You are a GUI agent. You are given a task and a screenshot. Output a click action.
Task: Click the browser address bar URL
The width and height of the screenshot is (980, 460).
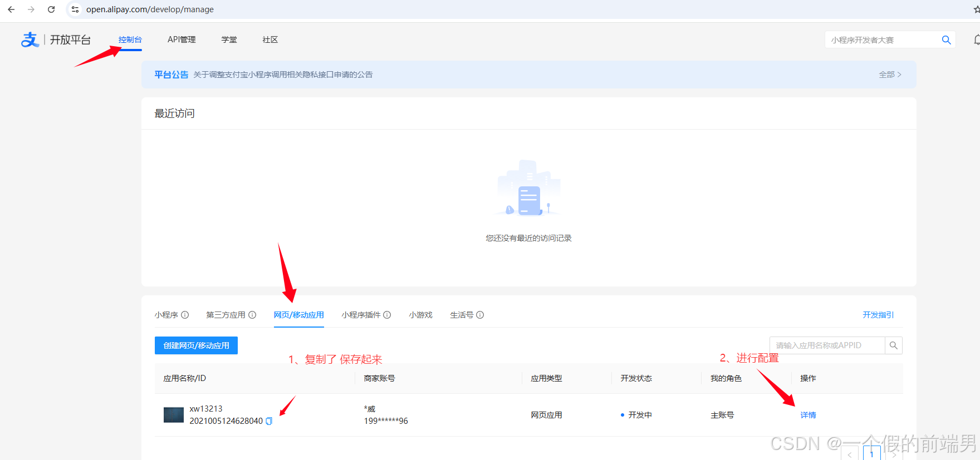click(x=150, y=9)
